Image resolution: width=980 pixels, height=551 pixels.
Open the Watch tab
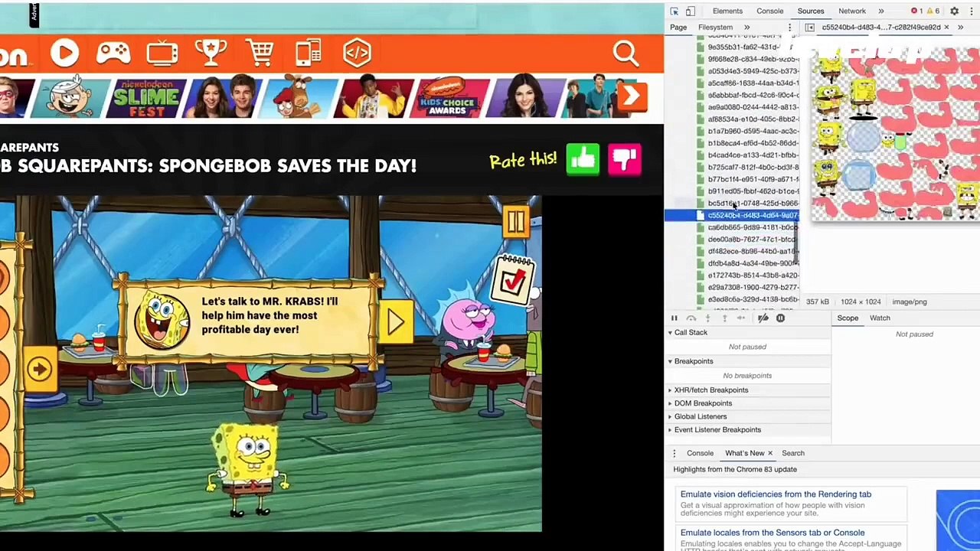[880, 318]
